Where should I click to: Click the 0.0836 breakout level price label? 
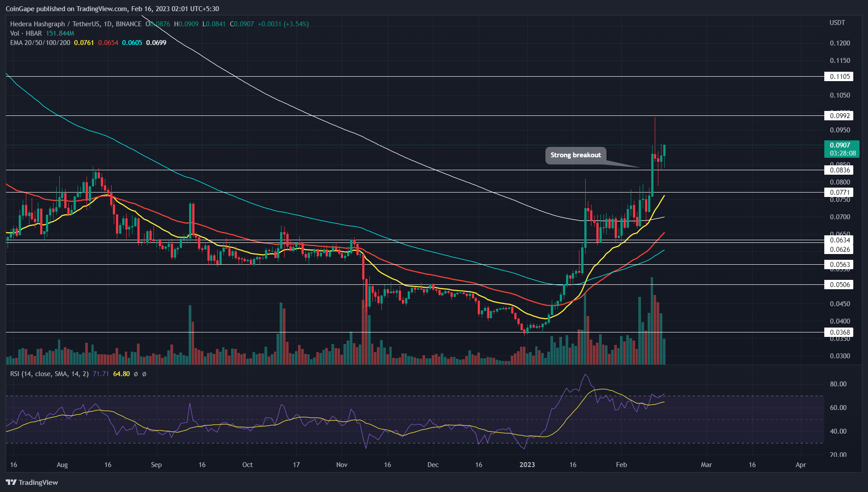tap(839, 170)
